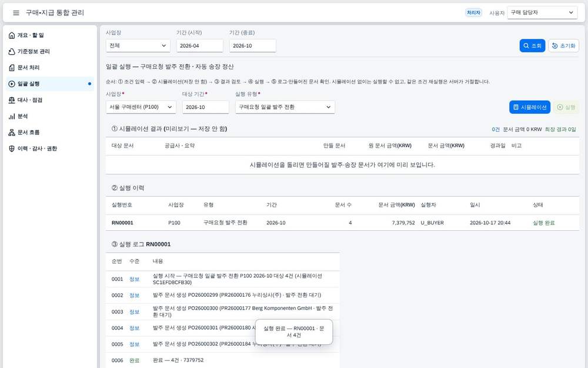Screen dimensions: 588x368
Task: Click 구매요청 발주 전환 type cell
Action: pyautogui.click(x=225, y=223)
